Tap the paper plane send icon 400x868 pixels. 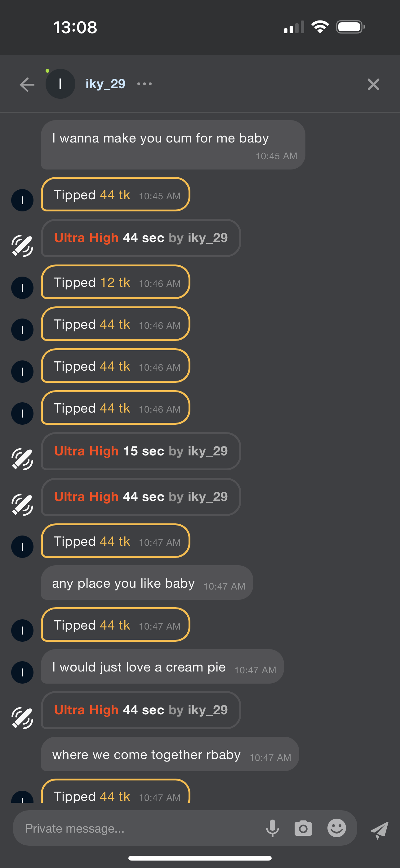click(380, 829)
